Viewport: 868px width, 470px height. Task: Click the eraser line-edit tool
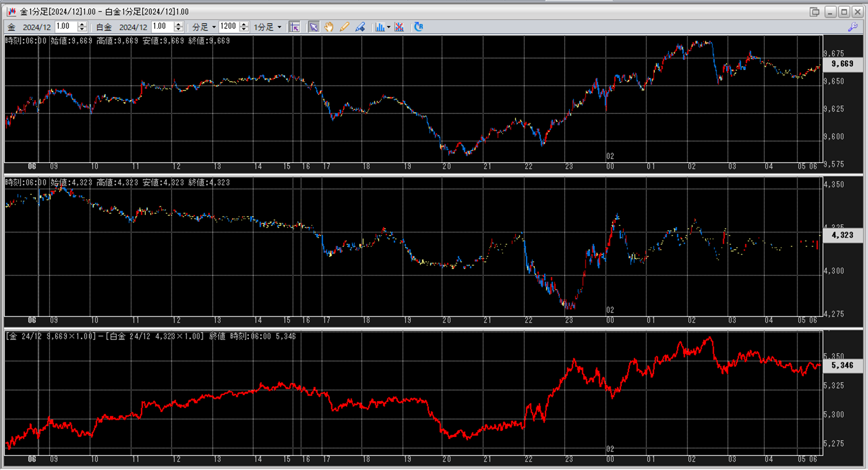click(360, 27)
